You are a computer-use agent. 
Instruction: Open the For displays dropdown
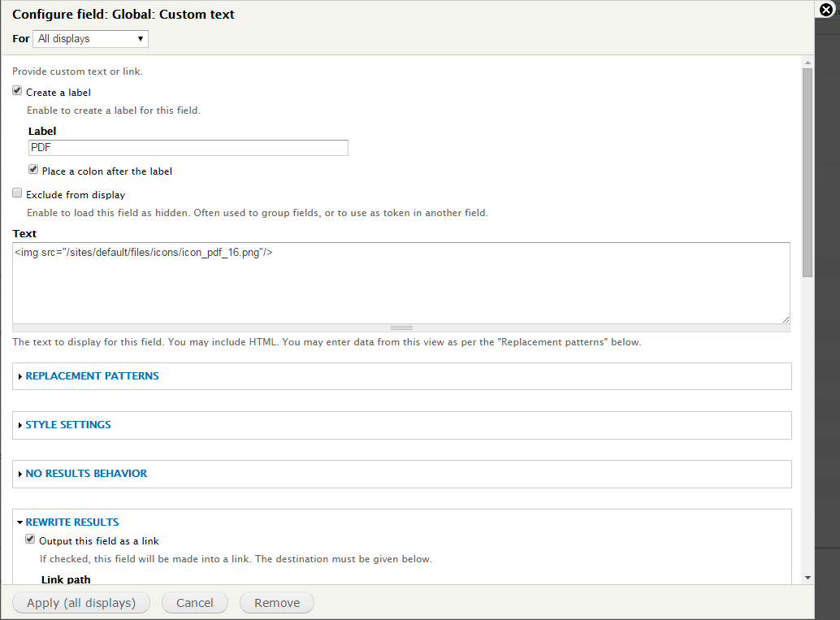pyautogui.click(x=90, y=38)
